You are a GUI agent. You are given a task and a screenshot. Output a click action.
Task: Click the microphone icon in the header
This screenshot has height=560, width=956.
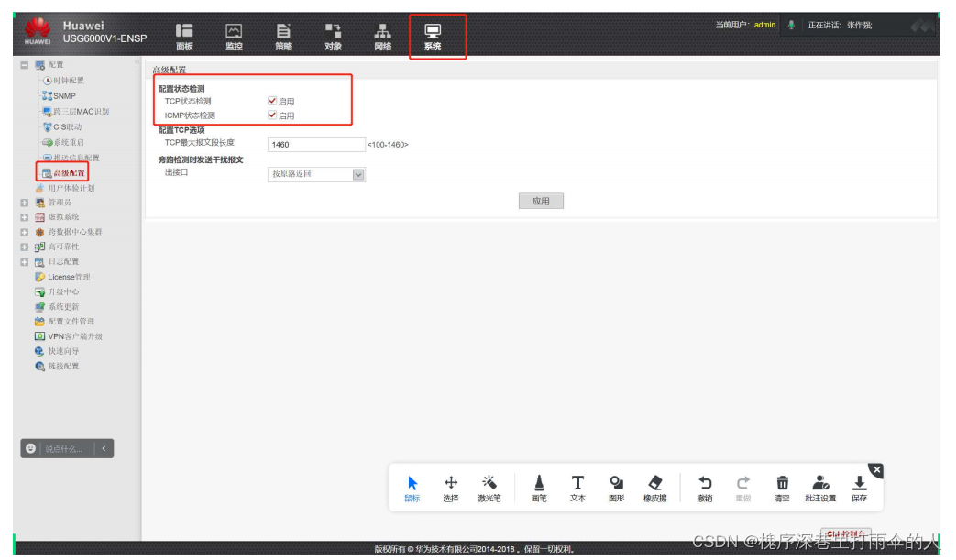[x=791, y=25]
